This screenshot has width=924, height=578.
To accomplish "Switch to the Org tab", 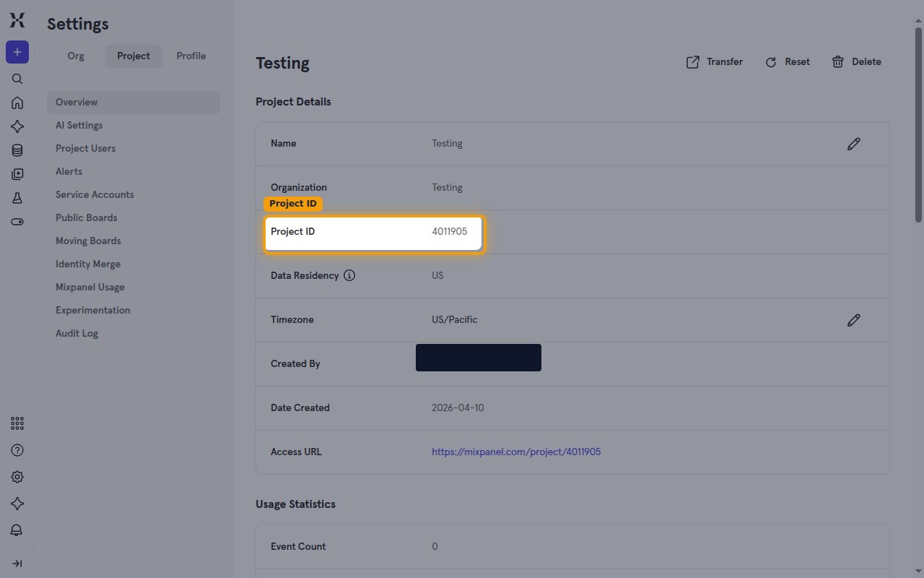I will click(76, 56).
